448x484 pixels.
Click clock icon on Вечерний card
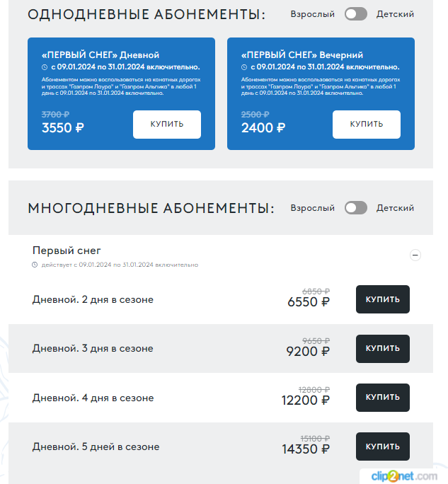click(x=244, y=67)
